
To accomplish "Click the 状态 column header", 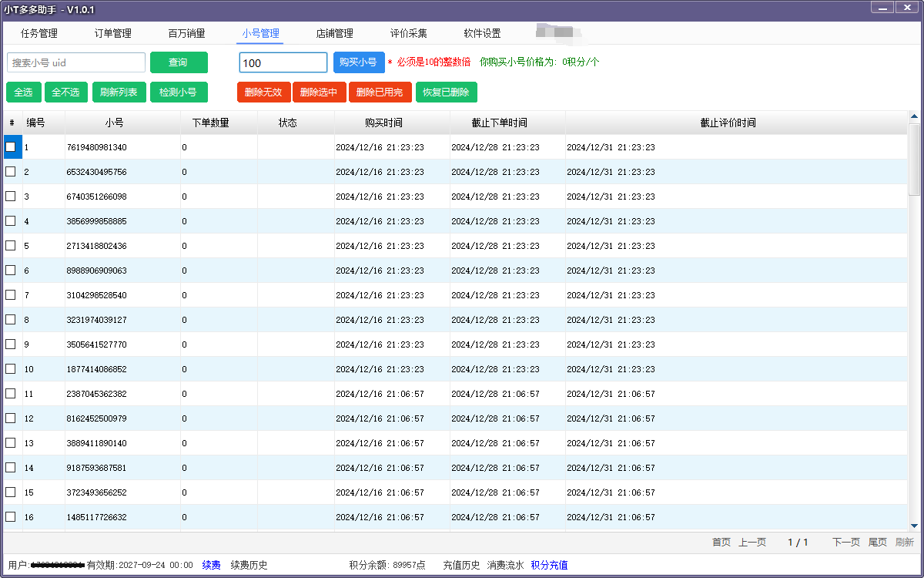I will pos(288,123).
